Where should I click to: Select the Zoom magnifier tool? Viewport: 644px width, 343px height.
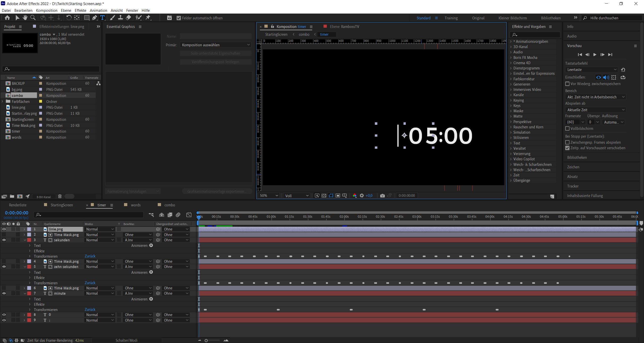click(33, 18)
